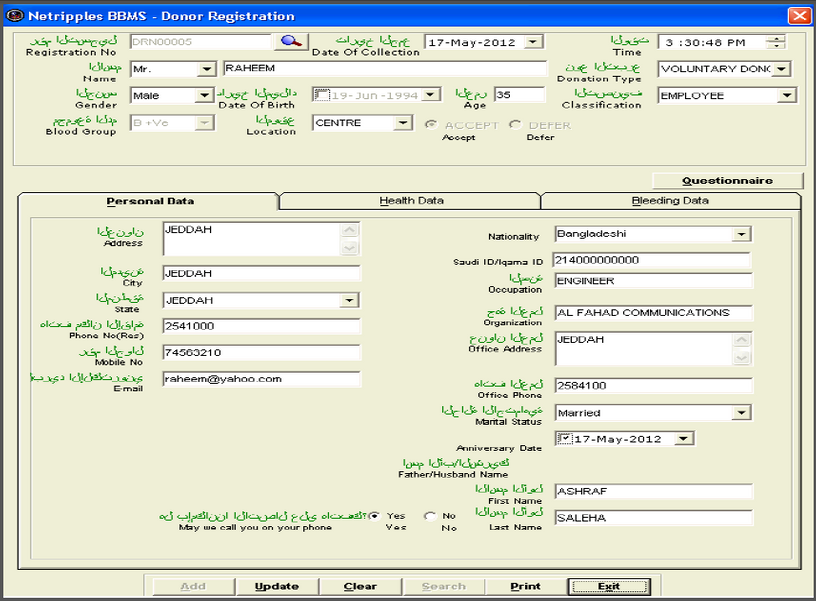Switch to the Health Data tab
The width and height of the screenshot is (816, 601).
point(411,200)
